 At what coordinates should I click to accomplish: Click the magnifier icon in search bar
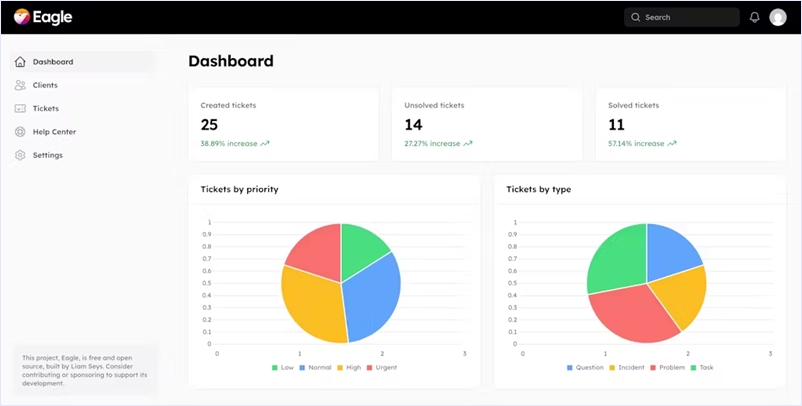coord(635,17)
